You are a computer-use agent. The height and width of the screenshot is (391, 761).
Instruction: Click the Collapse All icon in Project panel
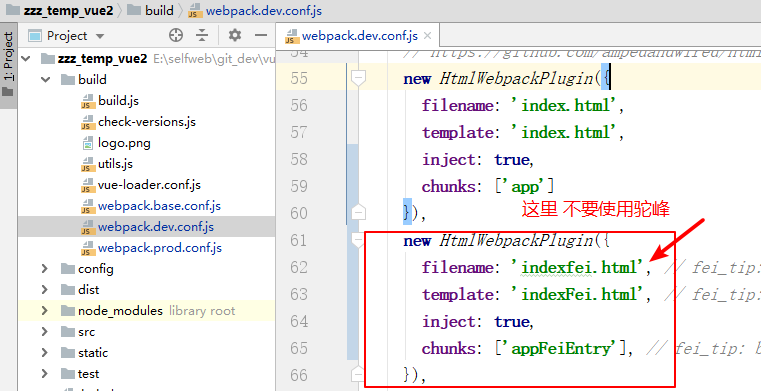pyautogui.click(x=202, y=35)
